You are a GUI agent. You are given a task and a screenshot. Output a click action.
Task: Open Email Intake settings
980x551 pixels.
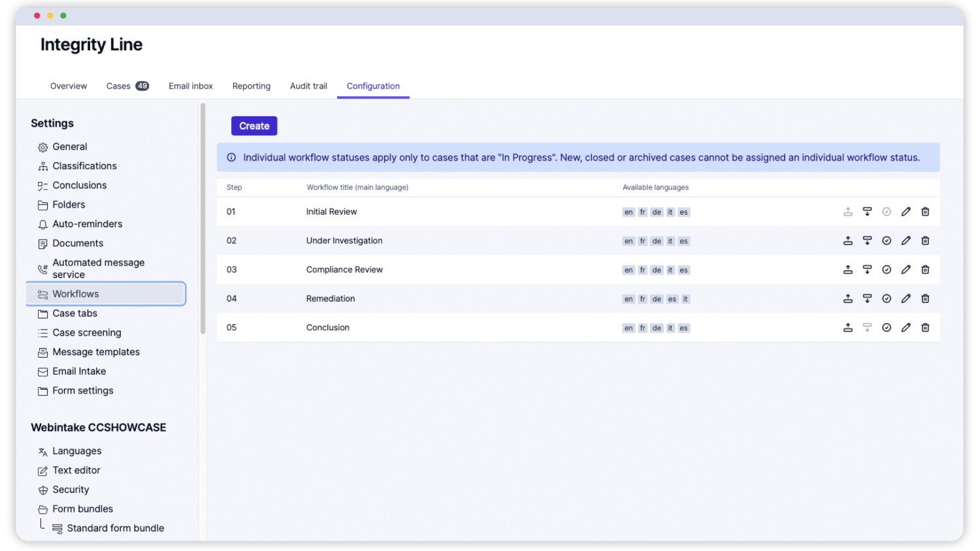[x=79, y=371]
